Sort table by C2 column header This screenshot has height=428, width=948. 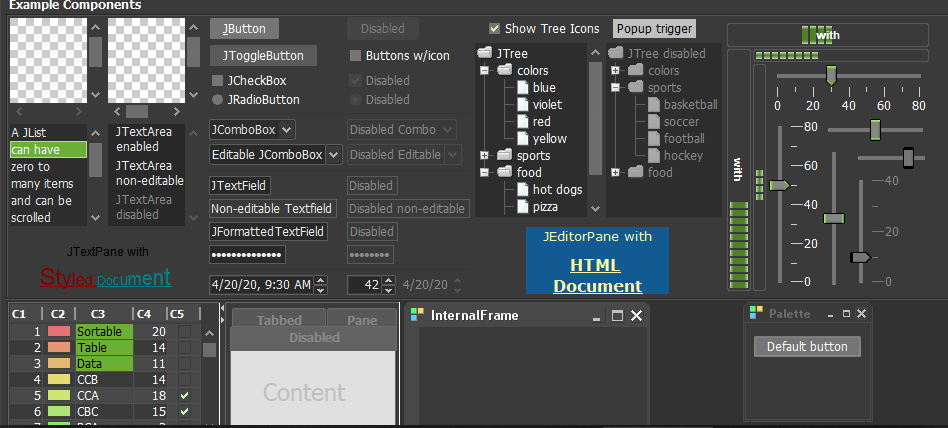click(x=58, y=314)
